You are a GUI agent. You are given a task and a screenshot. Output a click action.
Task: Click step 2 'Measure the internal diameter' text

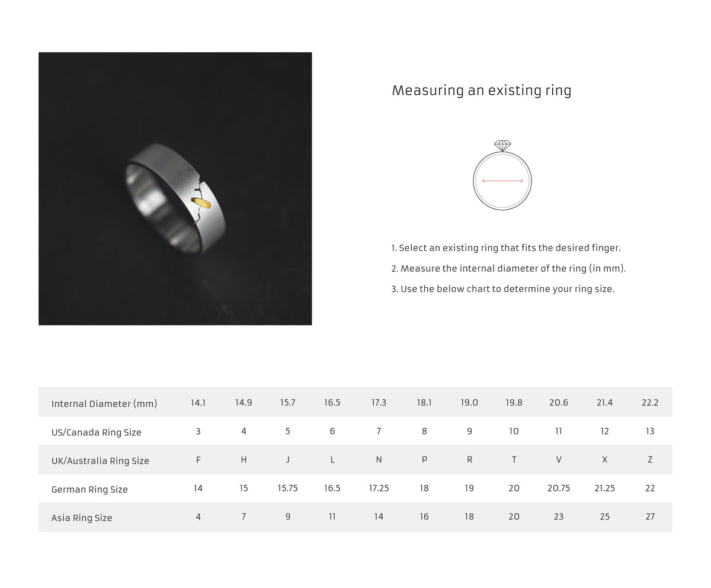point(508,269)
